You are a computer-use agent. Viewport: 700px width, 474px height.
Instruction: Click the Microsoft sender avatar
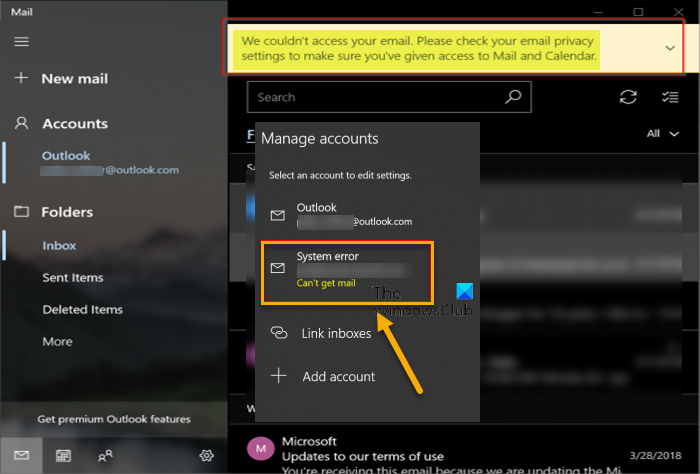tap(261, 449)
